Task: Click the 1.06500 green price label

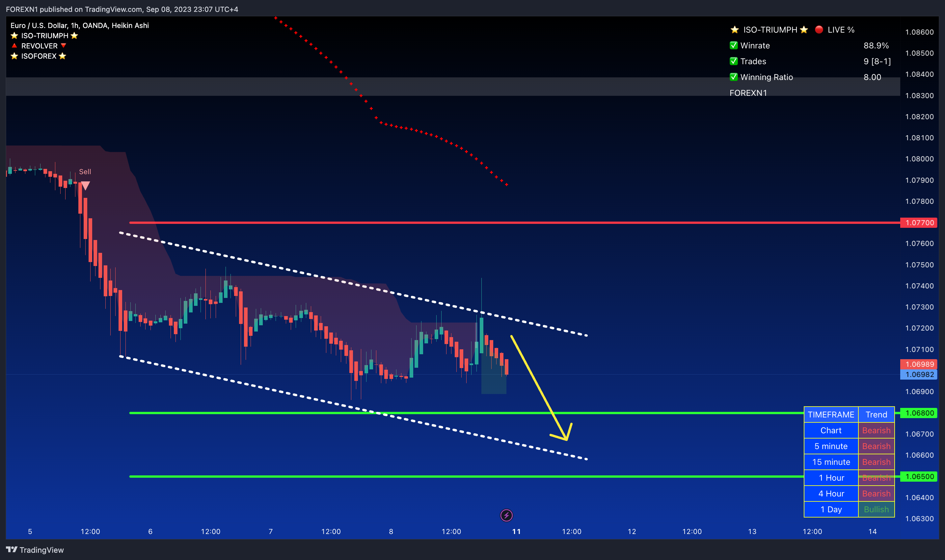Action: tap(919, 476)
